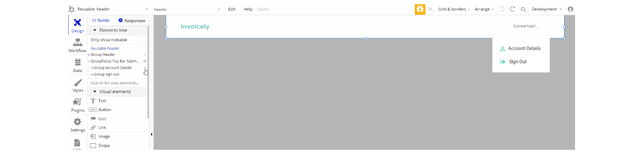Click the Search for new elements field

point(117,83)
